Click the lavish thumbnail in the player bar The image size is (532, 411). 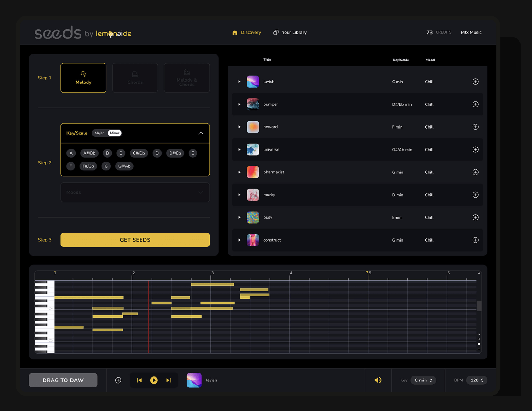tap(194, 380)
